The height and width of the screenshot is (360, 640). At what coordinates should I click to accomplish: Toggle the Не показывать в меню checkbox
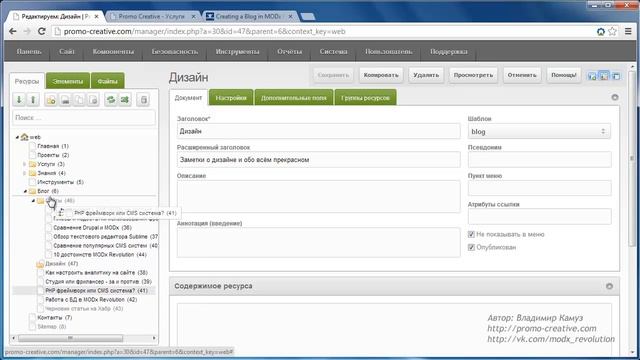click(471, 234)
